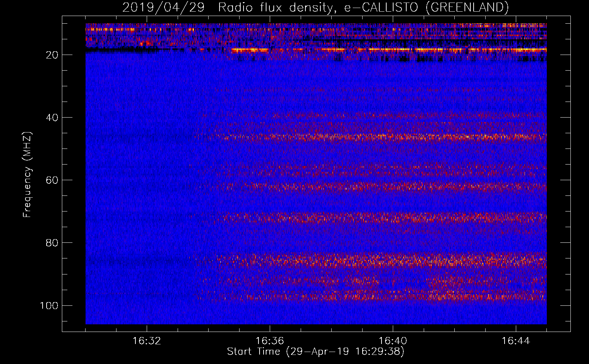Select the 'Frequency (MHZ)' axis label
This screenshot has width=589, height=364.
tap(27, 174)
